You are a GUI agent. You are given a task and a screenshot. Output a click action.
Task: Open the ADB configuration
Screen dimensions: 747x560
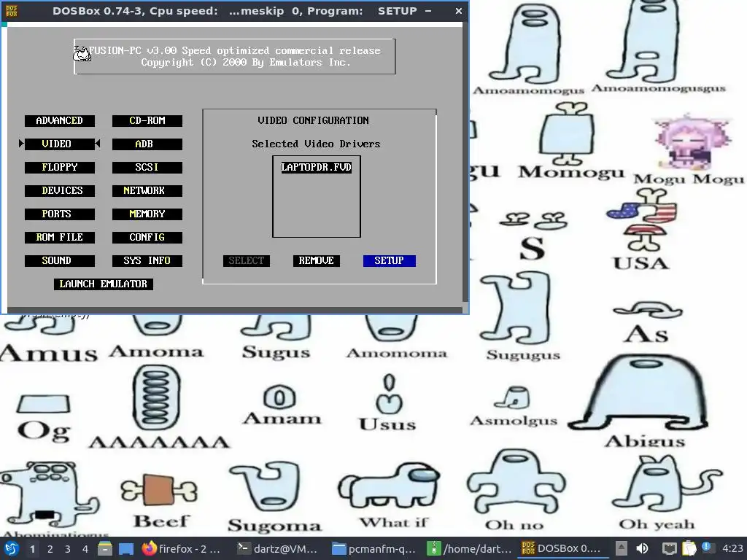tap(147, 144)
